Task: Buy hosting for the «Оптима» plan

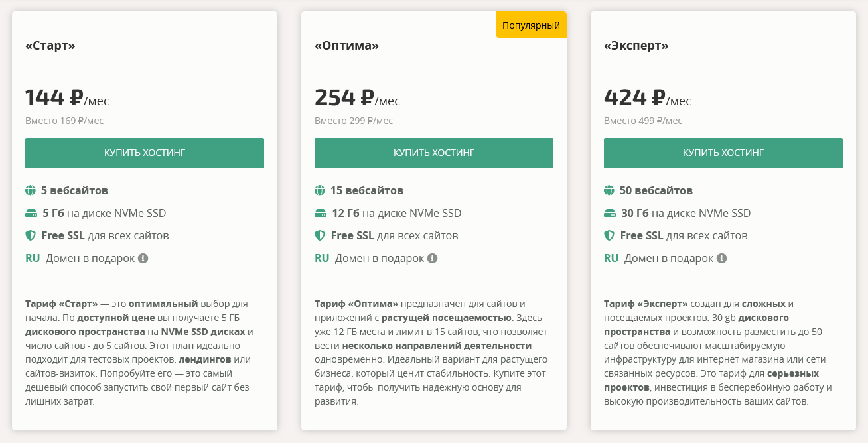Action: [434, 153]
